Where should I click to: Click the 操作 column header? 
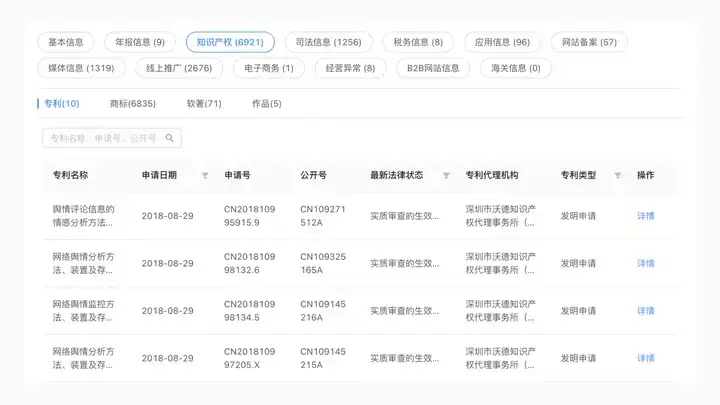point(646,175)
